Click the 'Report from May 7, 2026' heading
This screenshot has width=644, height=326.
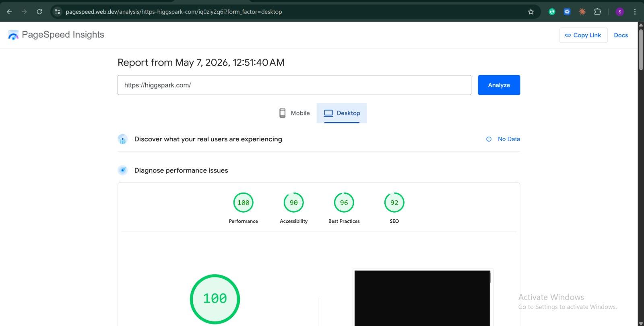pos(201,62)
